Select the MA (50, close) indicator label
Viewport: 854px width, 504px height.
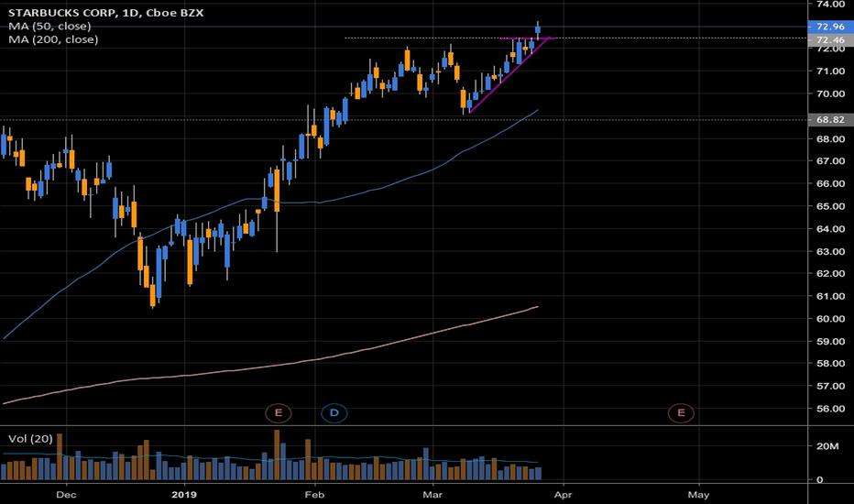pyautogui.click(x=49, y=27)
